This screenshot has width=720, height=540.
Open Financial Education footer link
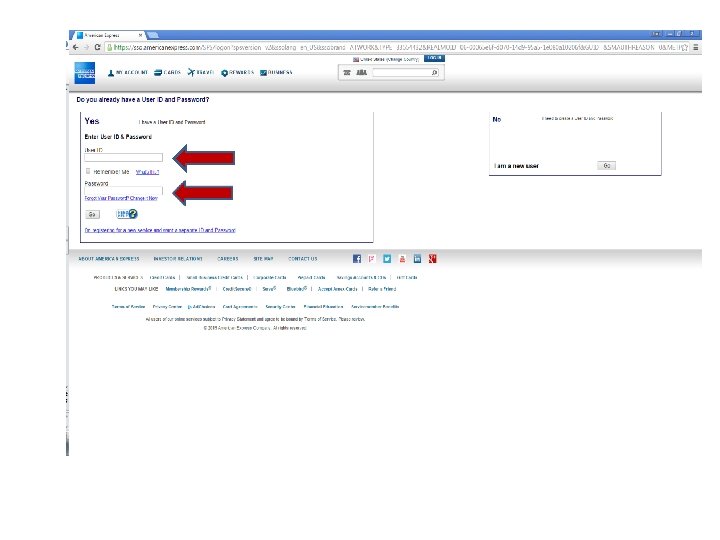point(323,307)
